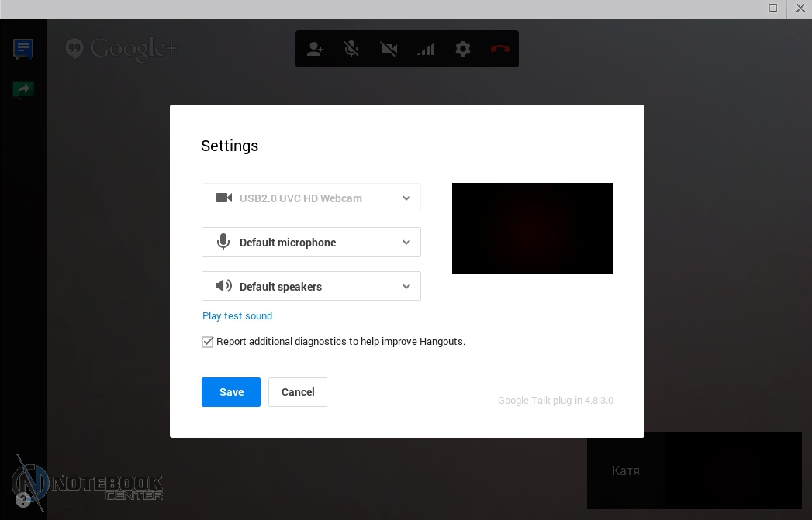
Task: Expand the USB2.0 UVC HD Webcam dropdown
Action: 311,198
